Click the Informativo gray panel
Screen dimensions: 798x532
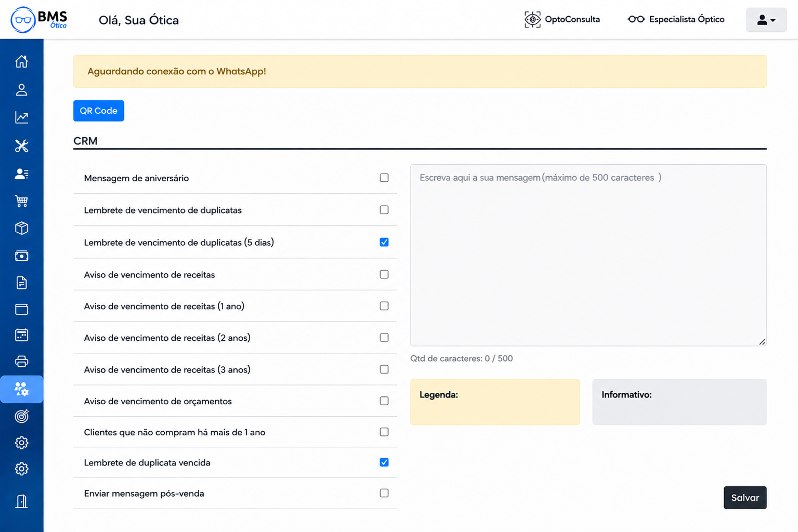tap(679, 402)
